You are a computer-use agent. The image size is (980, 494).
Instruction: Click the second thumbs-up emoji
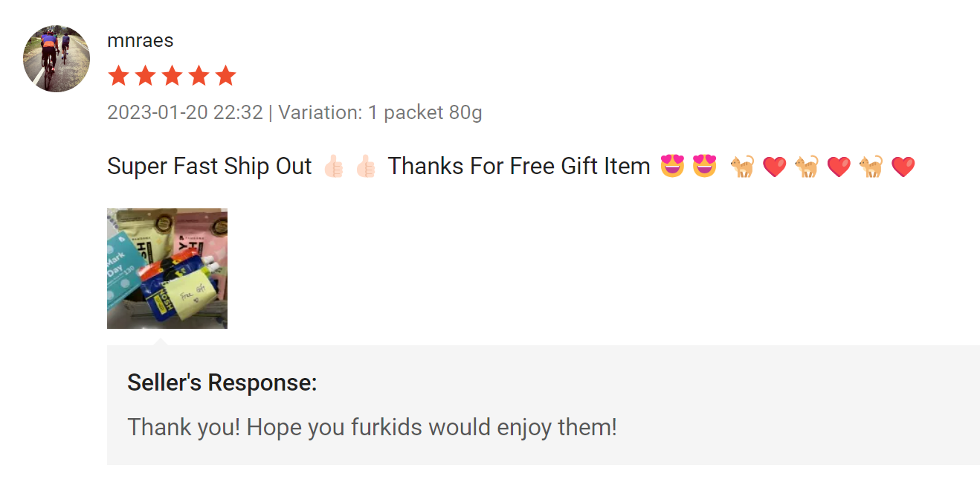coord(367,167)
